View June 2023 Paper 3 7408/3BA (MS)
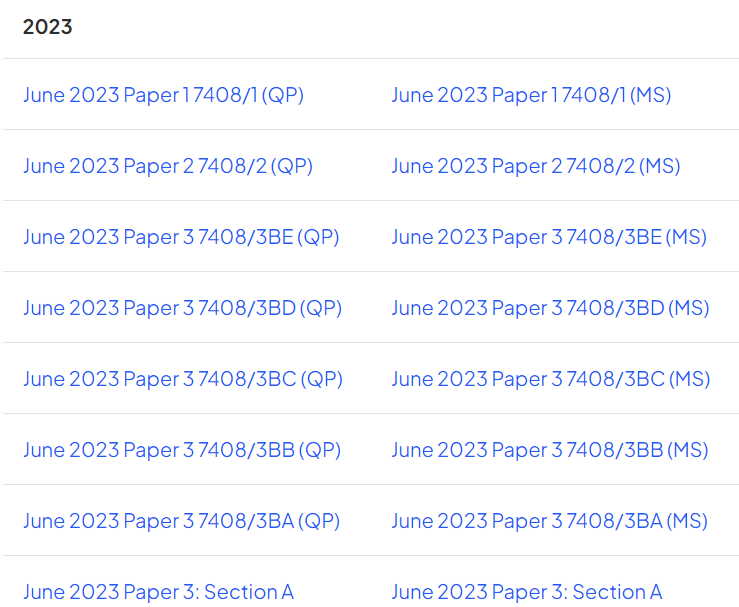The height and width of the screenshot is (607, 739). [x=550, y=522]
